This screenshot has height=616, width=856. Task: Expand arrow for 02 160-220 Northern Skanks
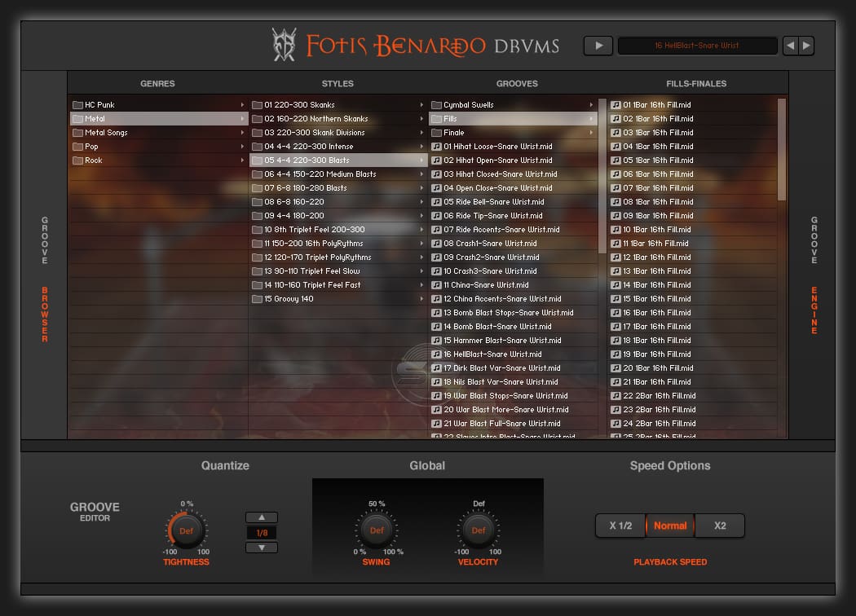(x=421, y=118)
